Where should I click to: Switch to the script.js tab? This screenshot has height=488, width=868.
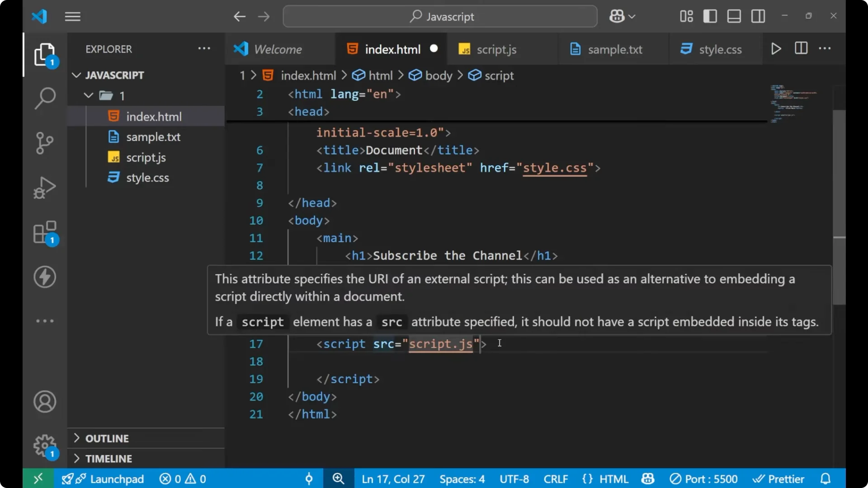coord(497,49)
